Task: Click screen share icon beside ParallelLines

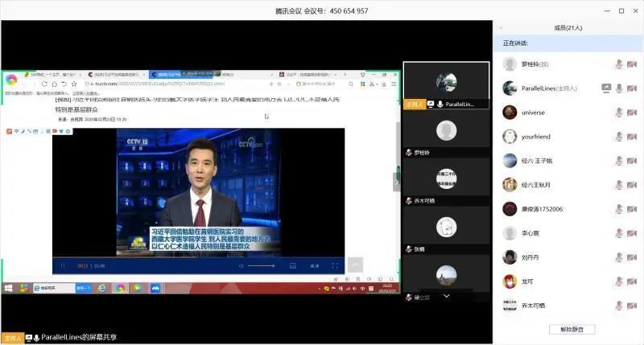Action: click(x=606, y=88)
